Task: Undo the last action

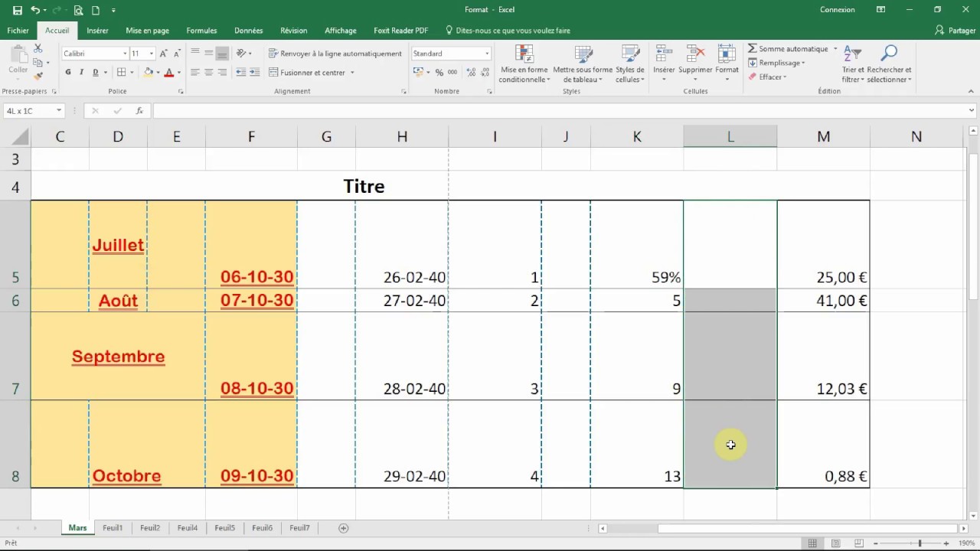Action: point(35,10)
